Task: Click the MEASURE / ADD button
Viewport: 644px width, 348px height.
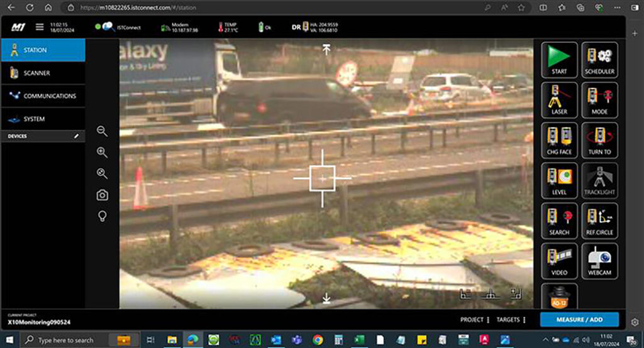Action: tap(579, 320)
